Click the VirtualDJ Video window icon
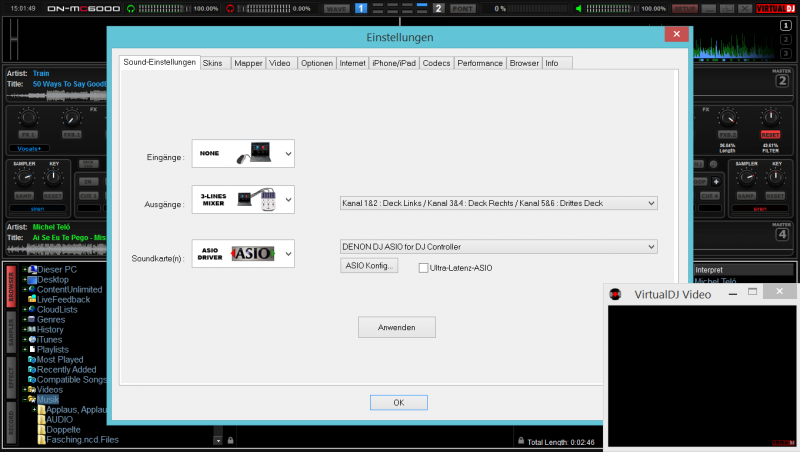 pyautogui.click(x=617, y=294)
